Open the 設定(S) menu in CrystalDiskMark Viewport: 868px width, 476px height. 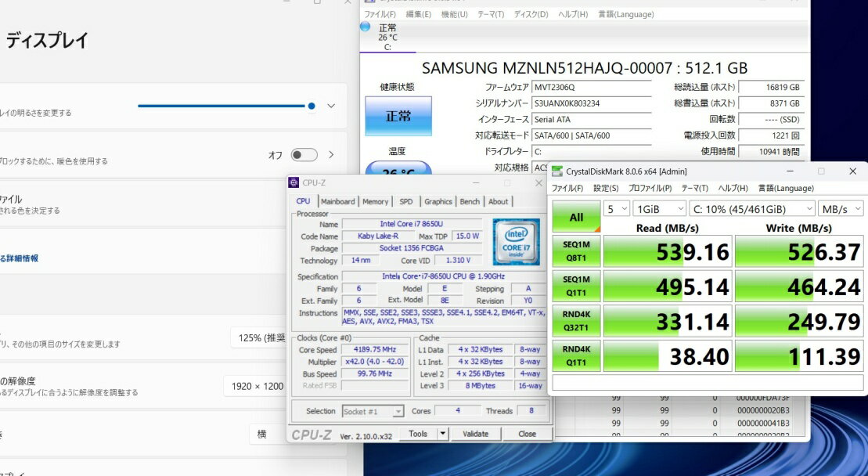point(606,189)
